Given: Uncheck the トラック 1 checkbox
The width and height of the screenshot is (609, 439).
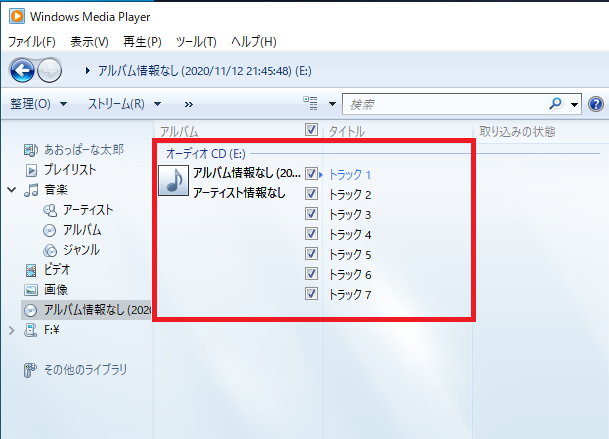Looking at the screenshot, I should point(311,173).
